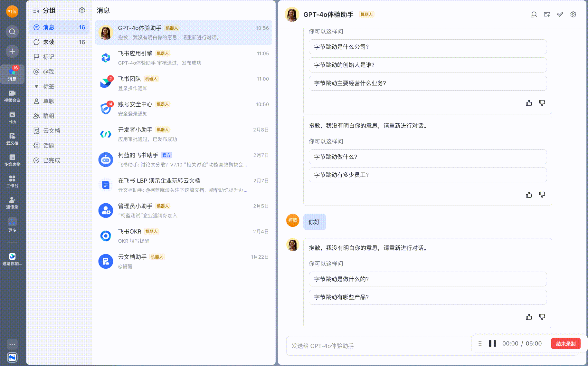Thumbs up the reply above 字节跳动做什么 suggestions
The image size is (588, 366).
click(x=529, y=103)
